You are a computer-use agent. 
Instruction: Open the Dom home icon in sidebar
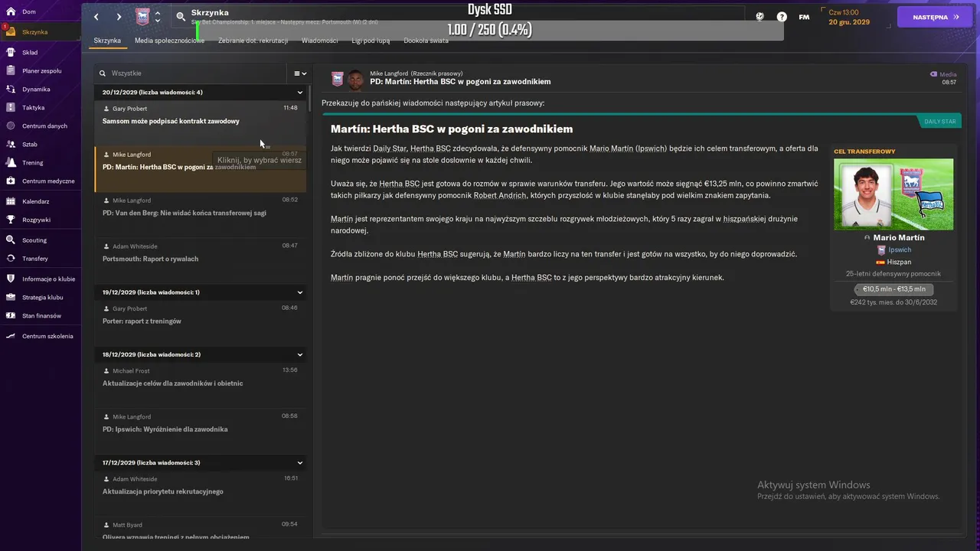click(x=11, y=11)
